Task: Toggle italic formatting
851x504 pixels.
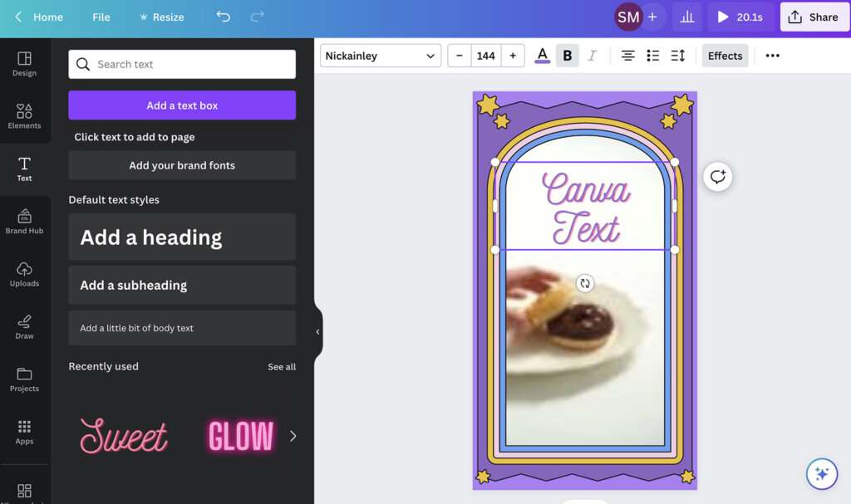Action: coord(592,55)
